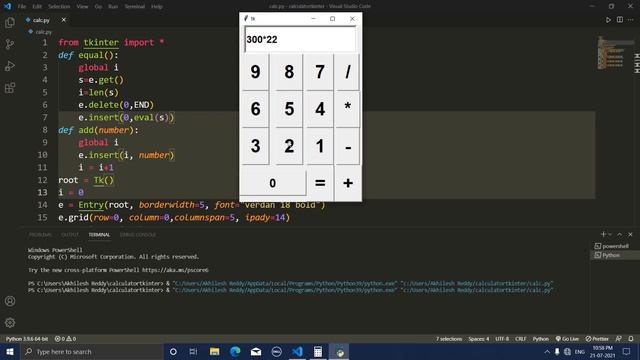Open the Extensions view
This screenshot has width=640, height=360.
point(10,88)
